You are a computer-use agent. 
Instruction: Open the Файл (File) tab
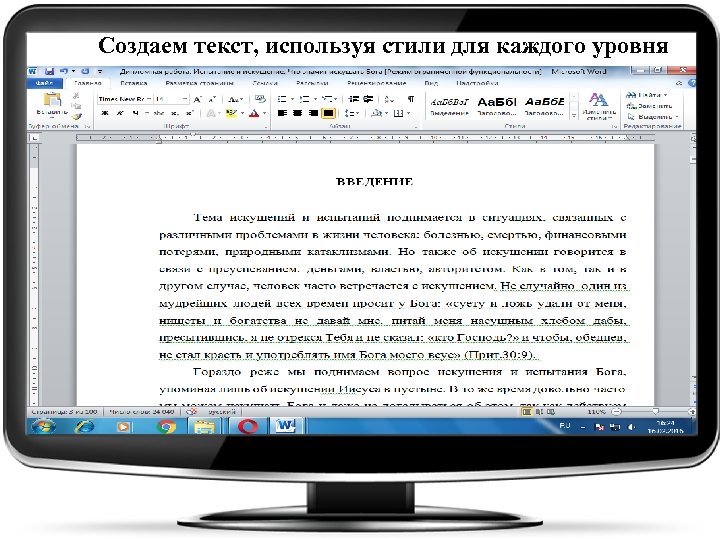click(45, 83)
